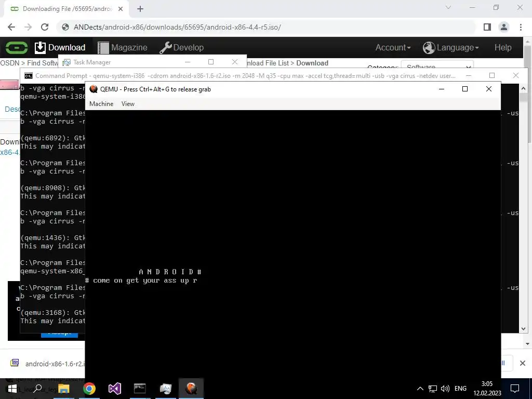Image resolution: width=532 pixels, height=399 pixels.
Task: Open the Machine menu in QEMU
Action: 101,104
